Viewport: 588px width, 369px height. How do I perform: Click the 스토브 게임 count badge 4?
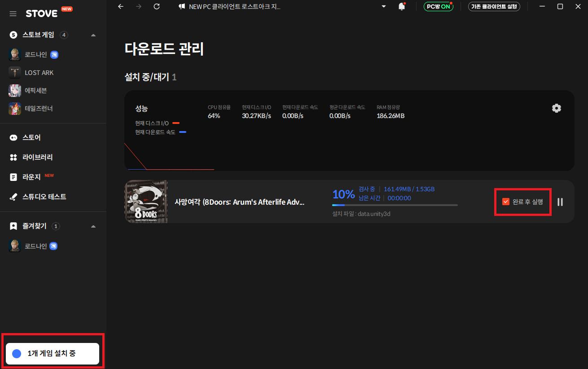pyautogui.click(x=64, y=35)
